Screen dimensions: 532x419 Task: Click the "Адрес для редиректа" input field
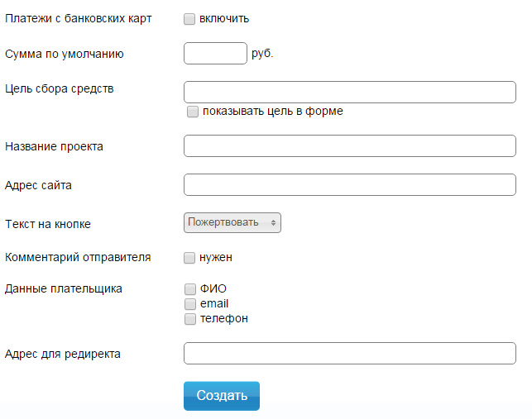pos(350,353)
